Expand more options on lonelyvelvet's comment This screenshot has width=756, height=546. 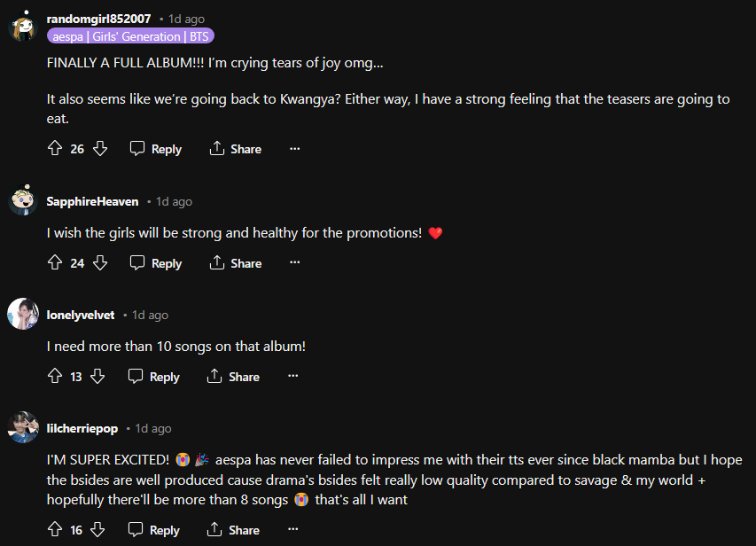(x=293, y=377)
